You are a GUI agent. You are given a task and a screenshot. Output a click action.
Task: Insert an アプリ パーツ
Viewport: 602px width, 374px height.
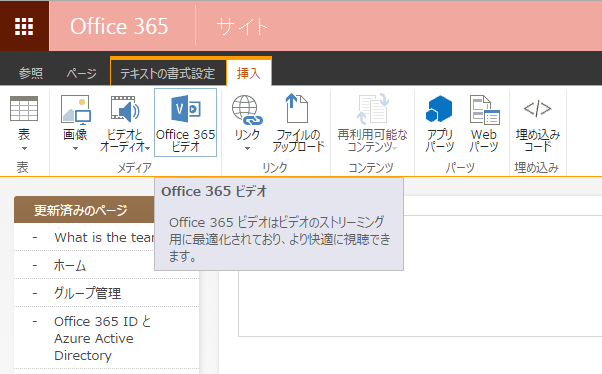[439, 123]
